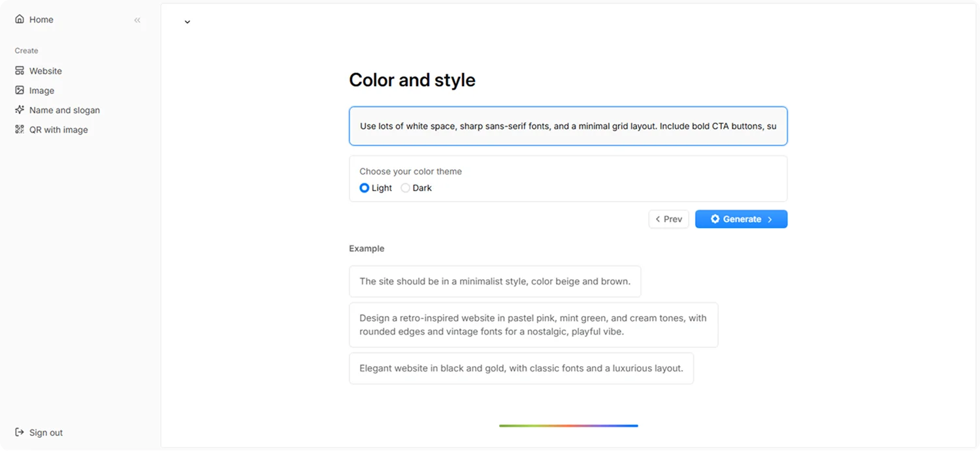Click the Generate button
Screen dimensions: 980x451
[x=741, y=219]
